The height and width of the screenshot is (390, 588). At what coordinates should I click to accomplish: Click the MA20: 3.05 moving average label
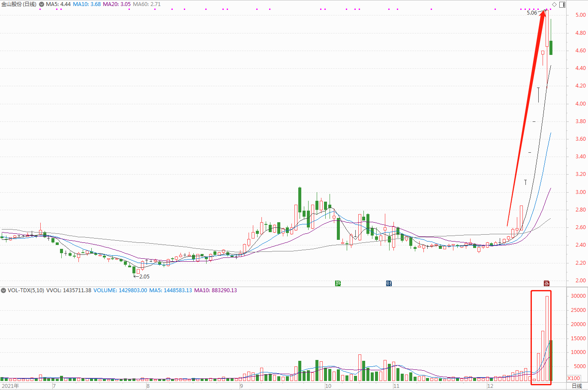pos(117,4)
